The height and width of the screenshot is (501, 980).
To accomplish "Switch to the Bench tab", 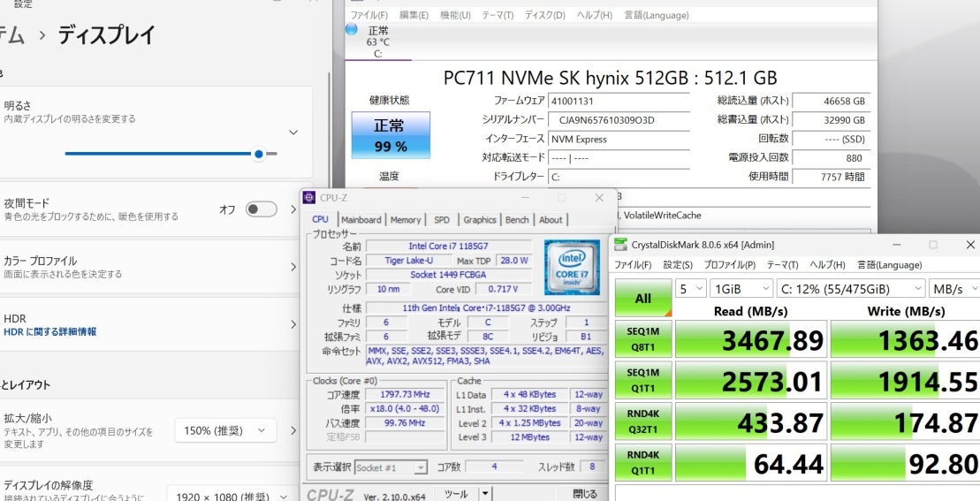I will (517, 220).
